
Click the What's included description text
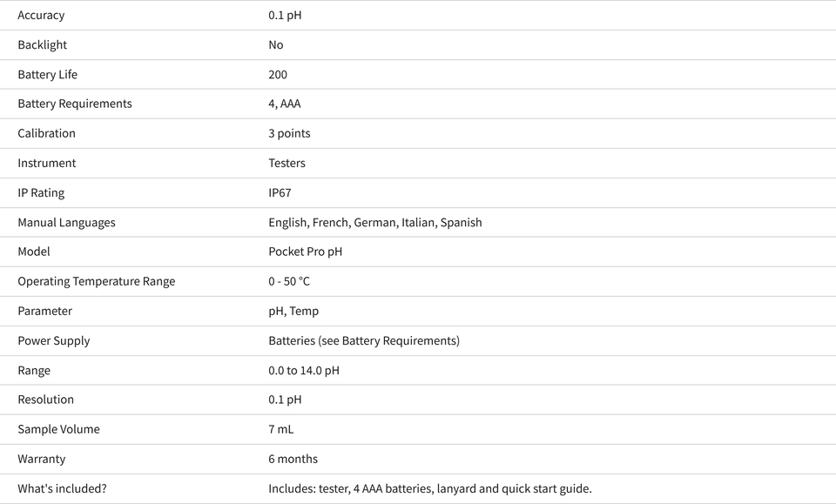pos(429,488)
